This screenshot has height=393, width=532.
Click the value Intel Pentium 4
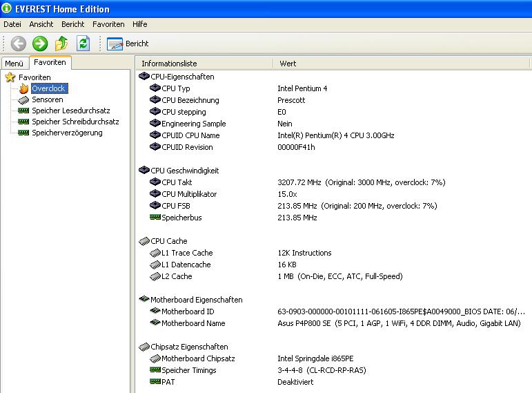tap(302, 88)
